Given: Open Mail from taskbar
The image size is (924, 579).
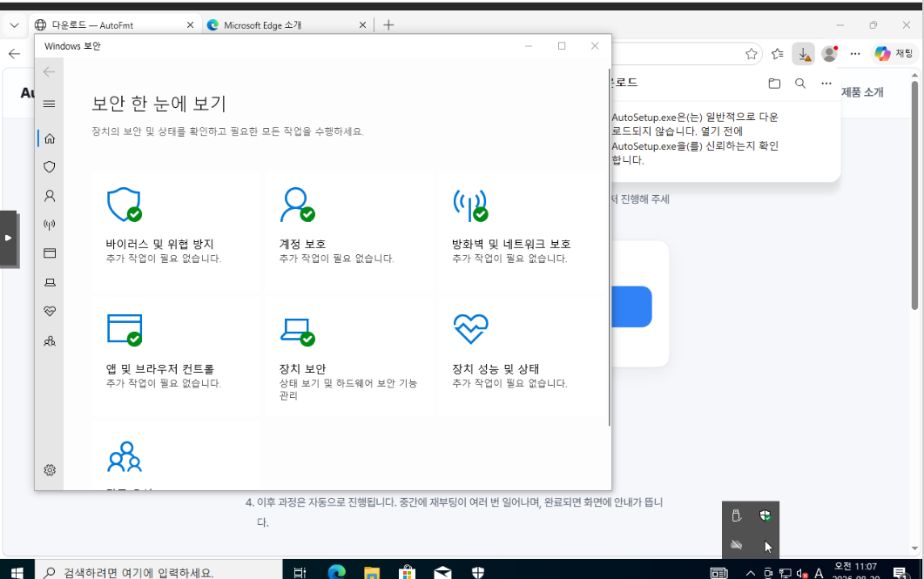Looking at the screenshot, I should (442, 572).
